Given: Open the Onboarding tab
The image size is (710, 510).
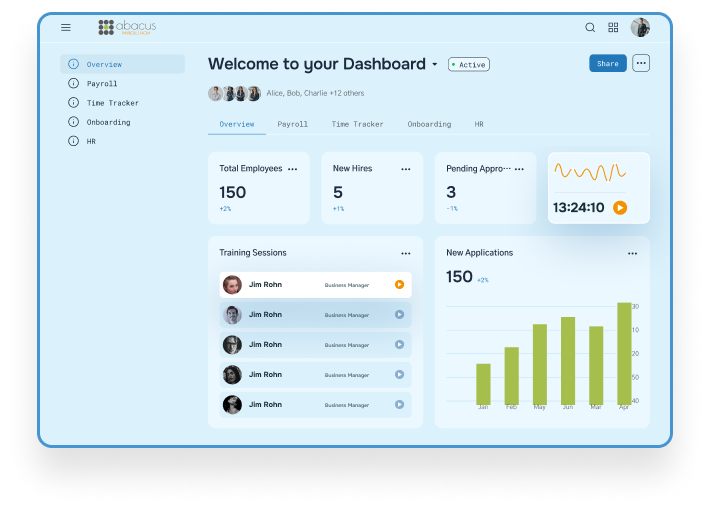Looking at the screenshot, I should [x=429, y=124].
